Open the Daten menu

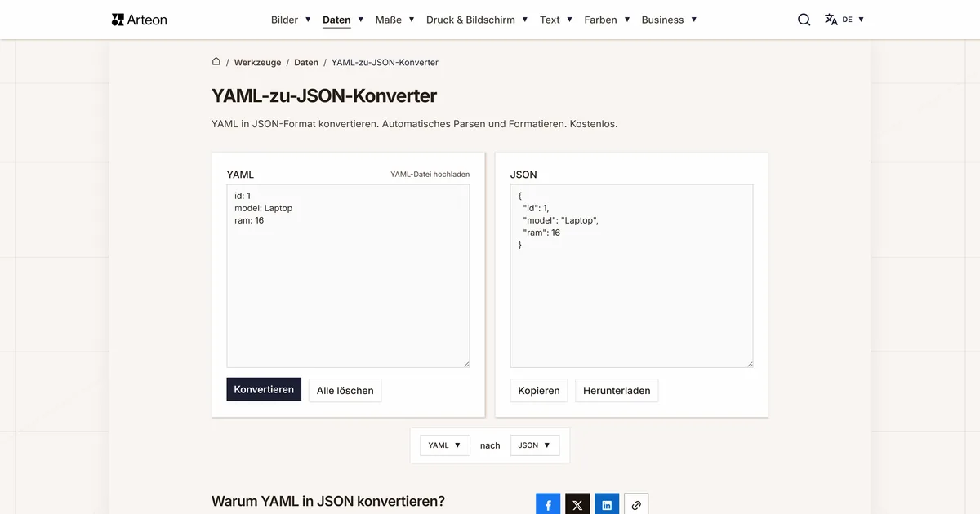(336, 20)
